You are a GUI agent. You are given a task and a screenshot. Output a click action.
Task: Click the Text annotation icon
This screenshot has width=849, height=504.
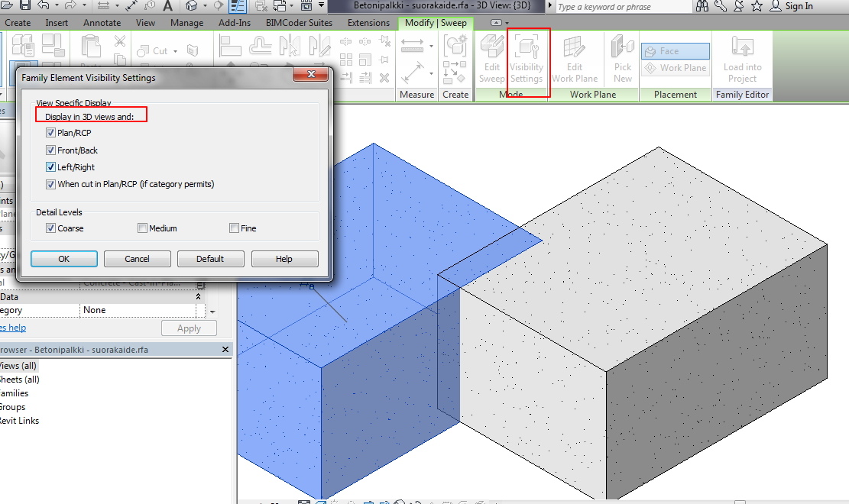(x=167, y=7)
